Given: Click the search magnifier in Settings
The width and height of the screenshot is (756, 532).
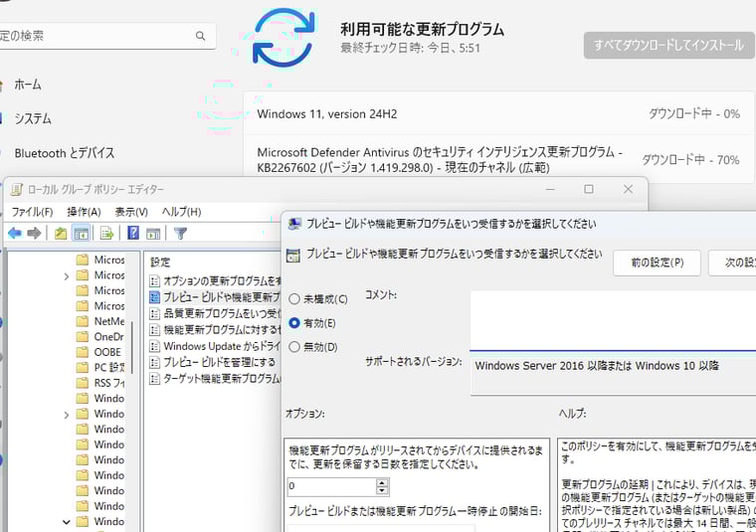Looking at the screenshot, I should 201,36.
